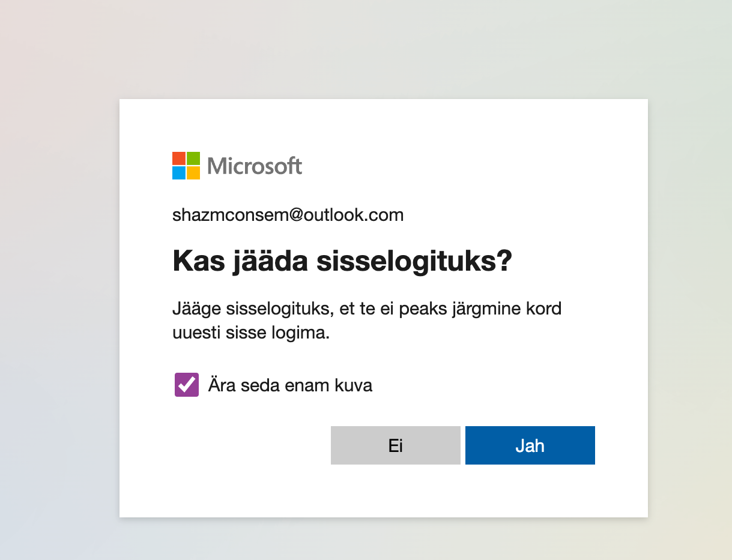Screen dimensions: 732x560
Task: Click the red square of Microsoft logo
Action: point(179,158)
